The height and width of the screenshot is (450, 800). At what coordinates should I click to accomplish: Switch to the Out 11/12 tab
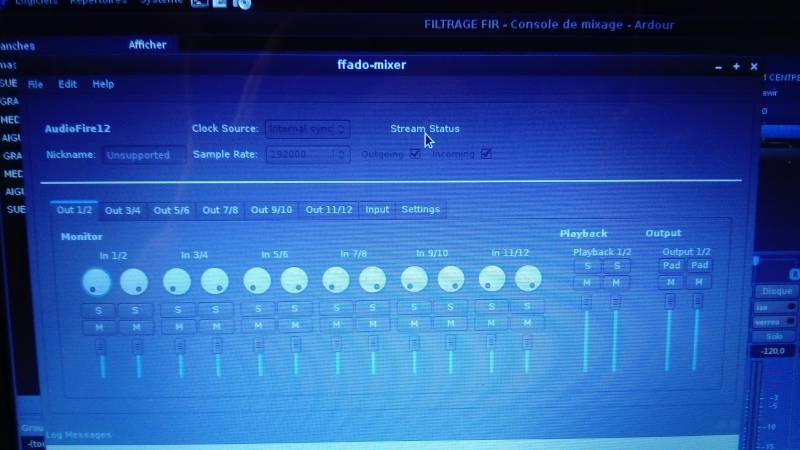tap(329, 210)
